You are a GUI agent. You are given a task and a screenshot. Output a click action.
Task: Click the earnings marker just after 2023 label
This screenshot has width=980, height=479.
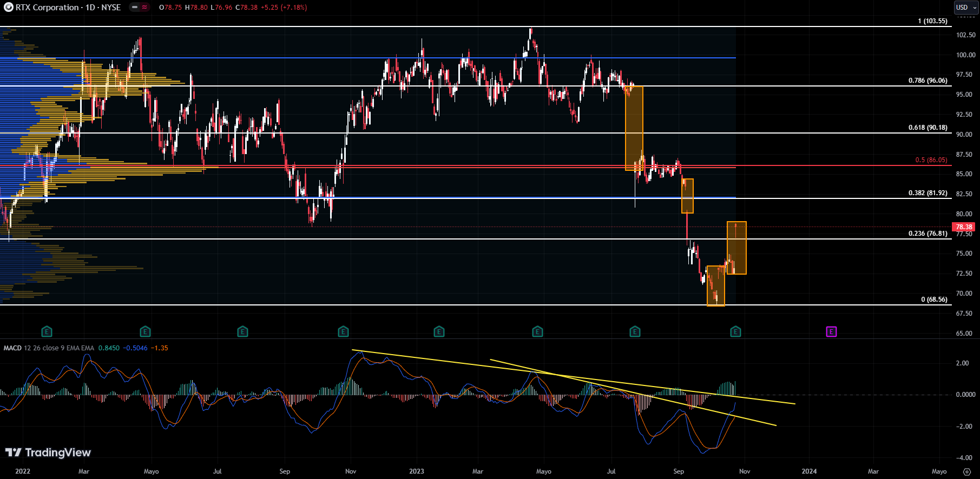click(439, 331)
